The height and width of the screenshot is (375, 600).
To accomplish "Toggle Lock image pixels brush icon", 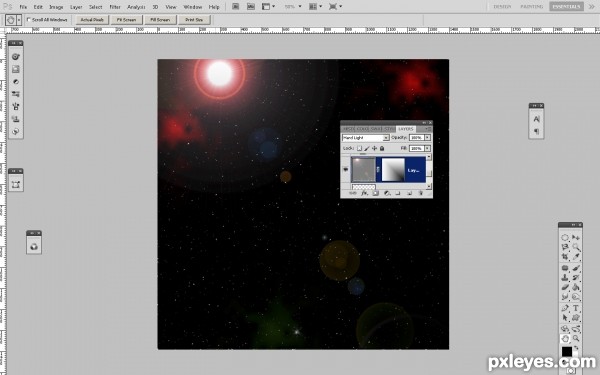I will pos(367,148).
